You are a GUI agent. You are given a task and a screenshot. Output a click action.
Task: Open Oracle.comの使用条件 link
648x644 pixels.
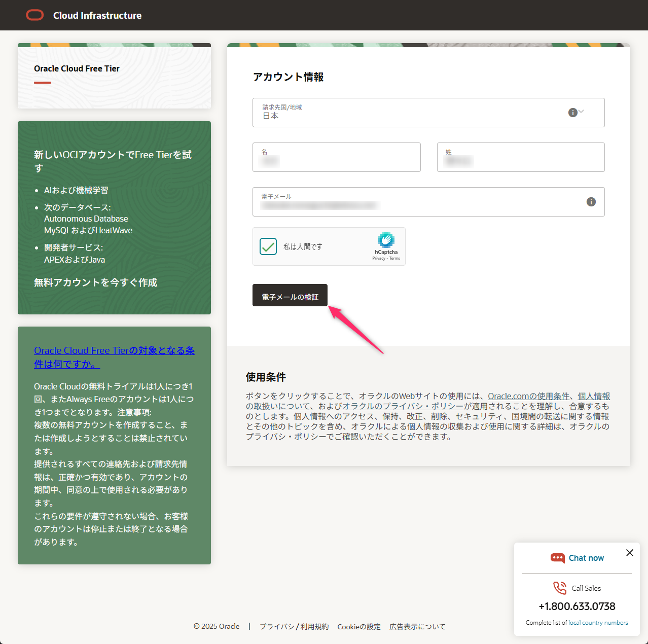[529, 396]
